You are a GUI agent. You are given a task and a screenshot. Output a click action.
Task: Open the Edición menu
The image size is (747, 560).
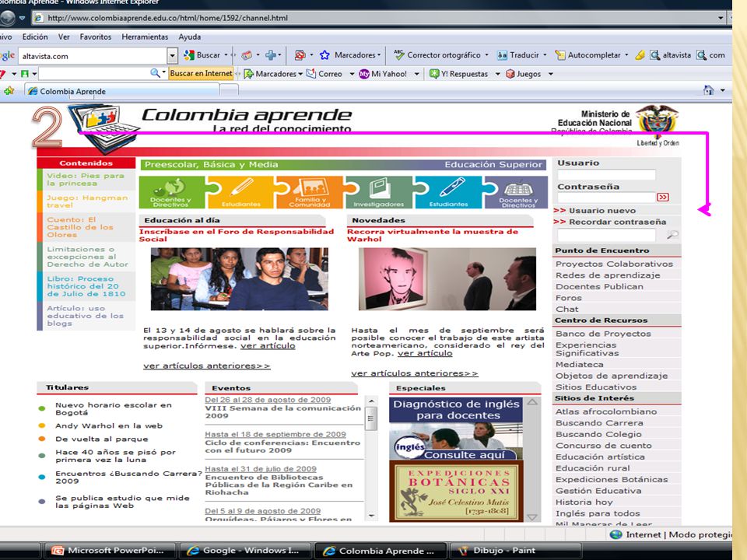tap(35, 37)
